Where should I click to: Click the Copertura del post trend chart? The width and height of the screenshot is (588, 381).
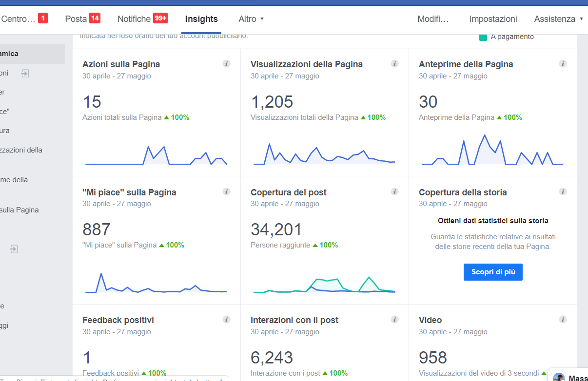point(324,285)
